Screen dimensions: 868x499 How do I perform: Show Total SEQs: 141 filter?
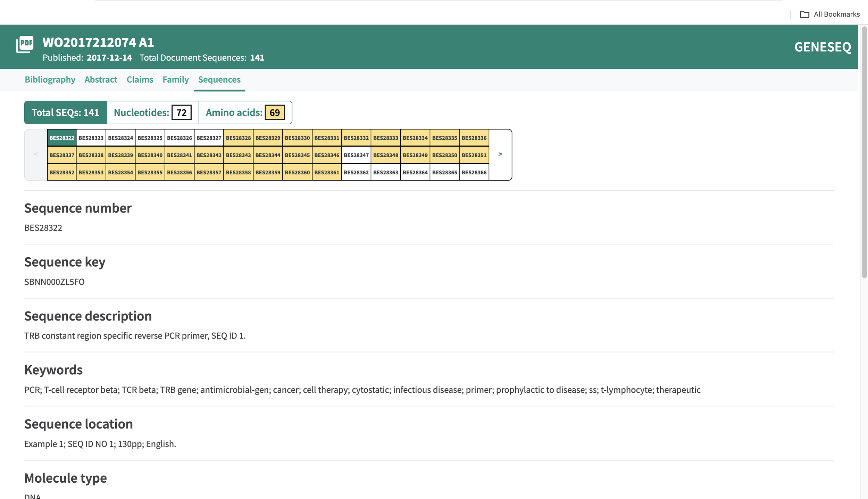tap(65, 113)
